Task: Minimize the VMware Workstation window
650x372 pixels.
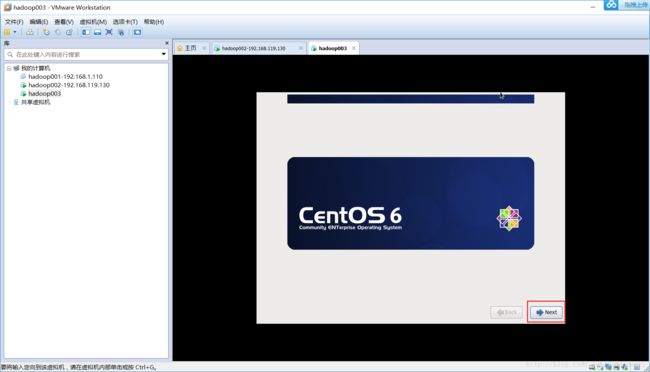Action: [593, 7]
